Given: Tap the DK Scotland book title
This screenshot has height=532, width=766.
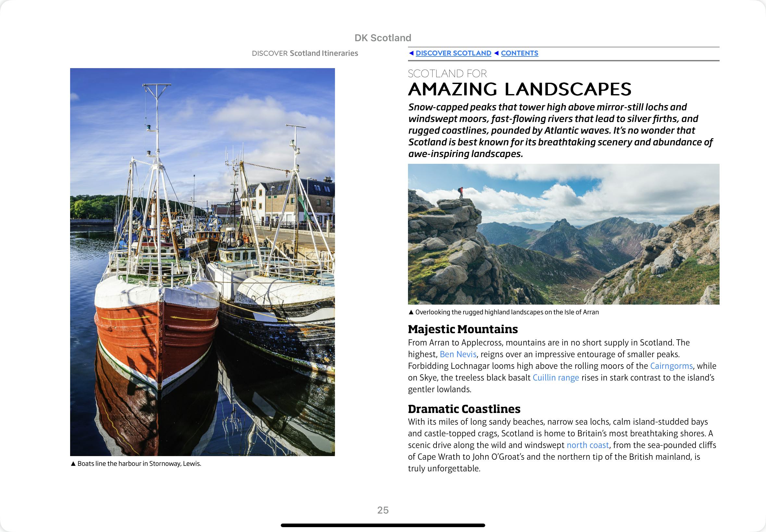Looking at the screenshot, I should pos(382,38).
